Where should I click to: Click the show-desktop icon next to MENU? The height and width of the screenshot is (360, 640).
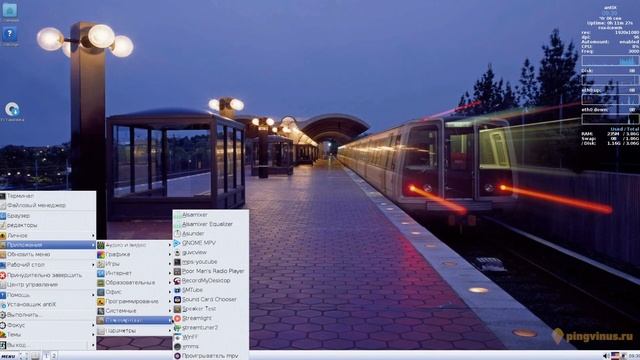coord(24,356)
